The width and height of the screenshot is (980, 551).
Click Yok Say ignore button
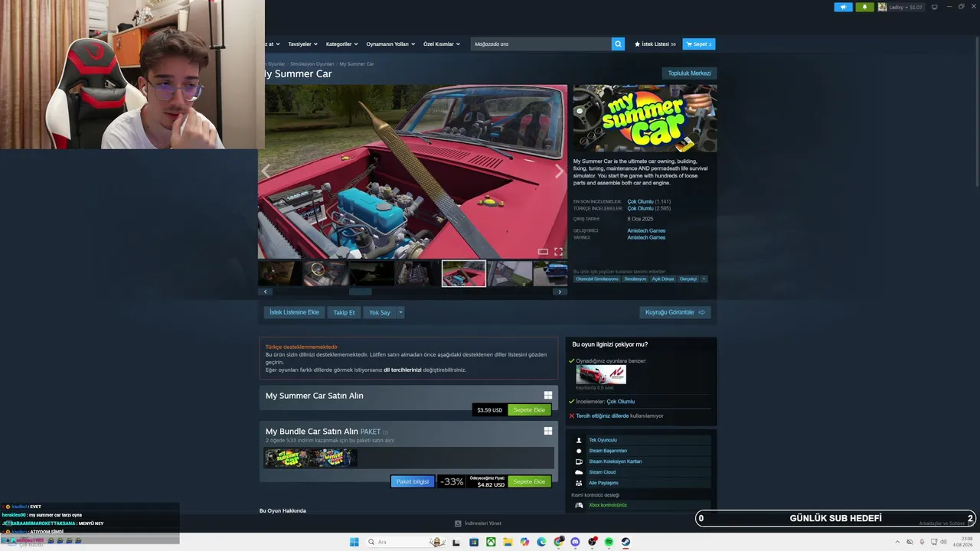380,312
